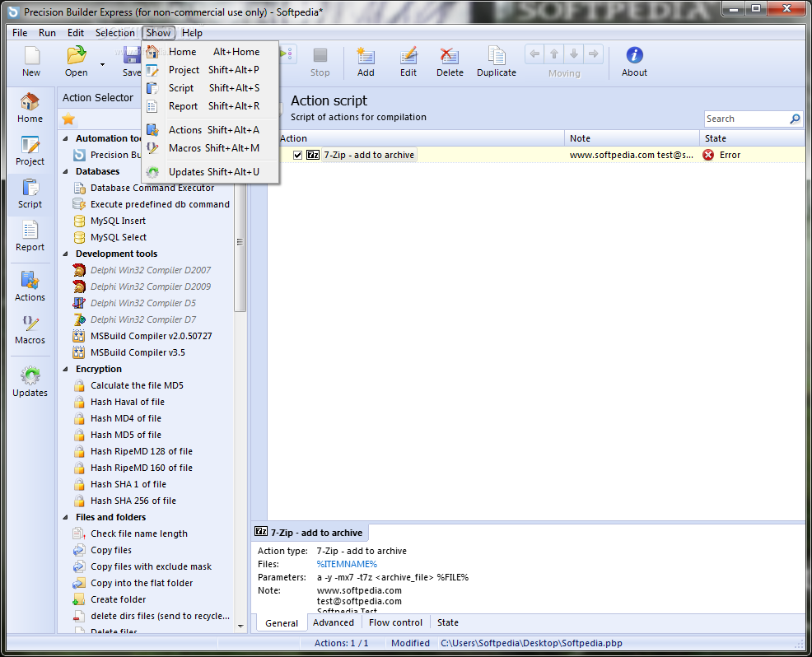Click the New project toolbar icon
Image resolution: width=812 pixels, height=657 pixels.
pyautogui.click(x=31, y=55)
